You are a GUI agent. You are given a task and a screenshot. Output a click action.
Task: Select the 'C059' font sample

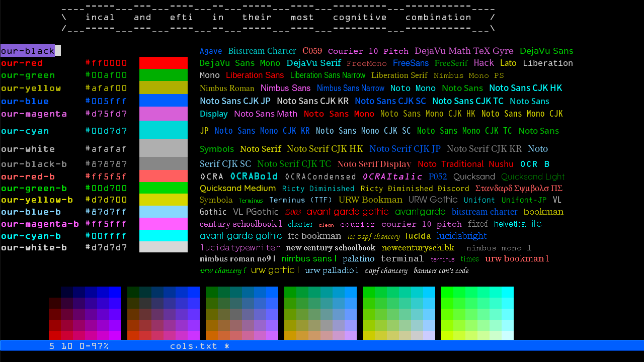tap(312, 51)
